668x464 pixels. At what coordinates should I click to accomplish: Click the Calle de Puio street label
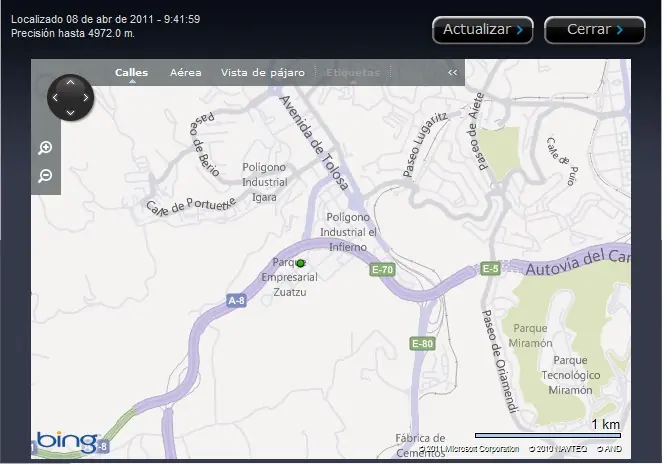click(563, 161)
